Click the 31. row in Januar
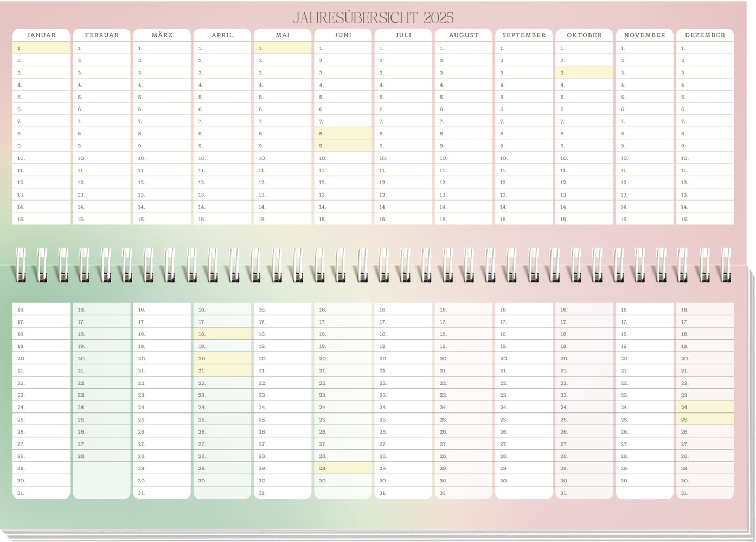 [x=41, y=493]
